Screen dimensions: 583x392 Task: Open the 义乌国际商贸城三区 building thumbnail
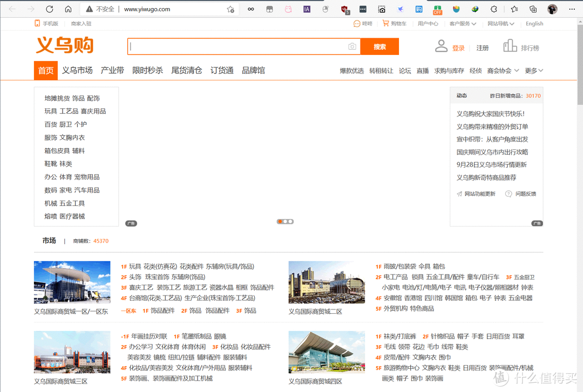[x=72, y=352]
